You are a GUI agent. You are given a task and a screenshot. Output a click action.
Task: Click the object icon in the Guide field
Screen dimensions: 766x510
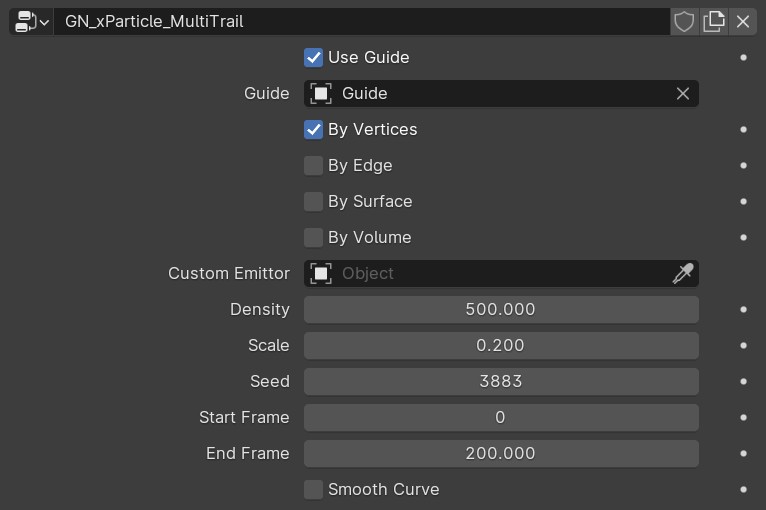click(321, 93)
